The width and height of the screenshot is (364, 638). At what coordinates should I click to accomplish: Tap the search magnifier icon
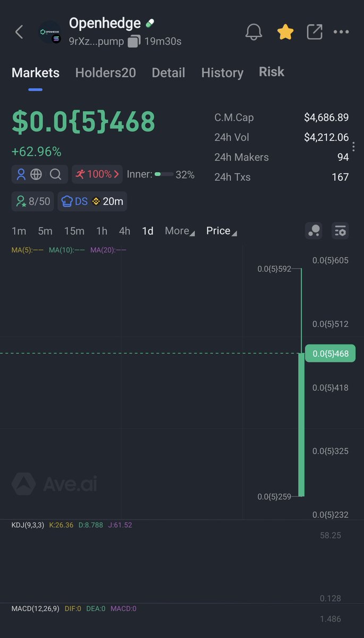coord(55,174)
